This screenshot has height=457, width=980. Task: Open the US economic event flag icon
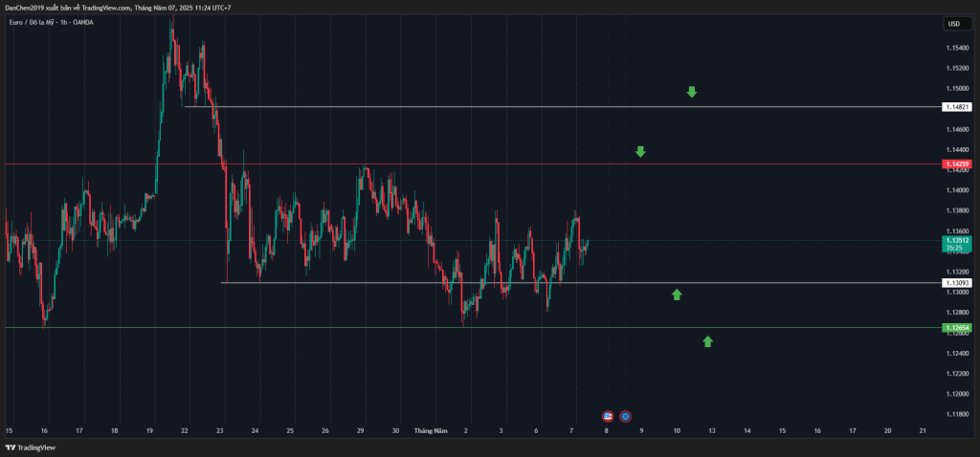click(608, 416)
